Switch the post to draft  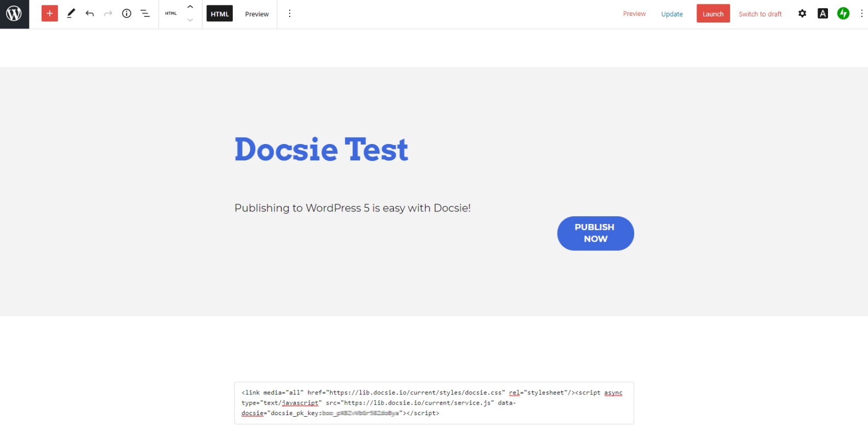point(760,14)
